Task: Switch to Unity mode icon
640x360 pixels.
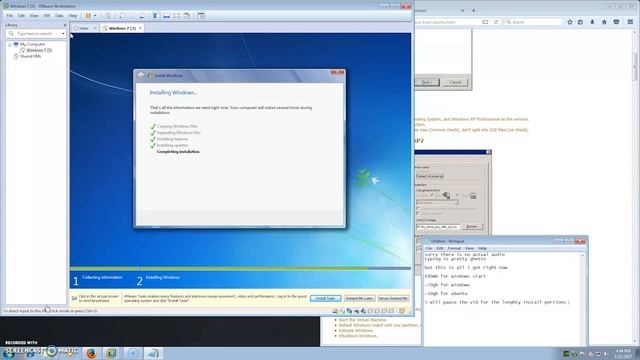Action: (x=187, y=16)
